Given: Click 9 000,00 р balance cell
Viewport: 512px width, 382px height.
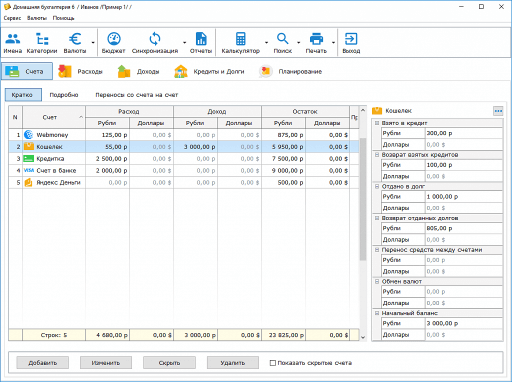Looking at the screenshot, I should pyautogui.click(x=284, y=170).
